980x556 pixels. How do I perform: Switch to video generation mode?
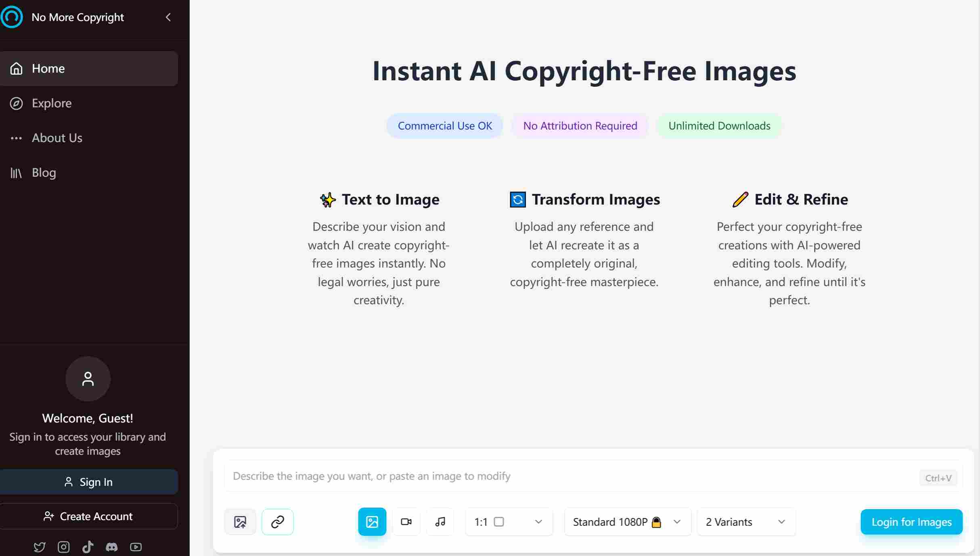tap(406, 522)
